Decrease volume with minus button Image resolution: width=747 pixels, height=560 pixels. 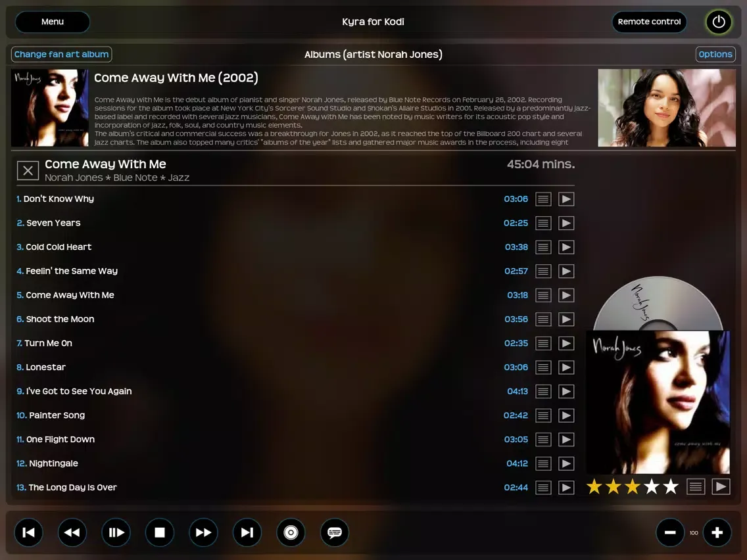(670, 532)
